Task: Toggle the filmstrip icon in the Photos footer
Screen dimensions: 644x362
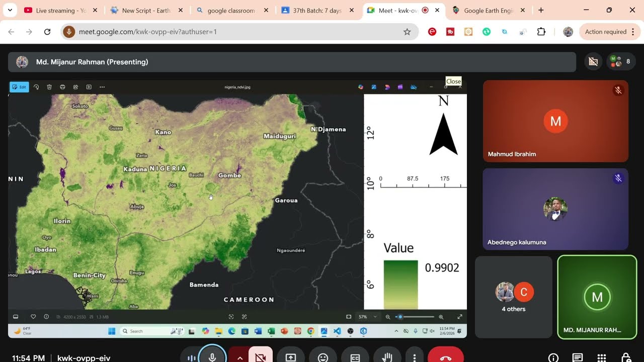Action: tap(16, 317)
